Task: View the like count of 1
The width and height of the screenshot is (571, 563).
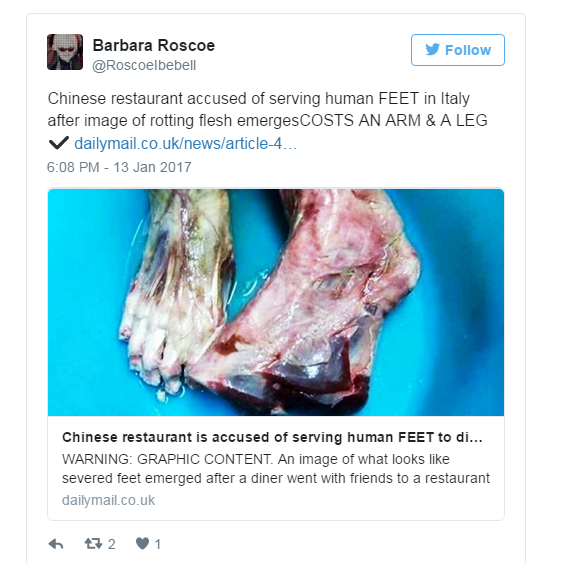Action: (157, 544)
